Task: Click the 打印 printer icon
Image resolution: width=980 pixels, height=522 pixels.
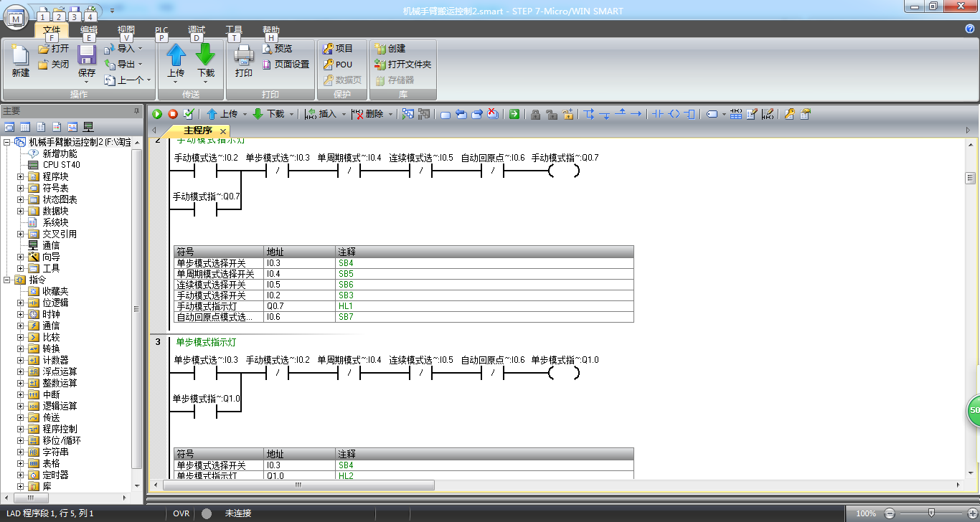Action: click(x=244, y=57)
